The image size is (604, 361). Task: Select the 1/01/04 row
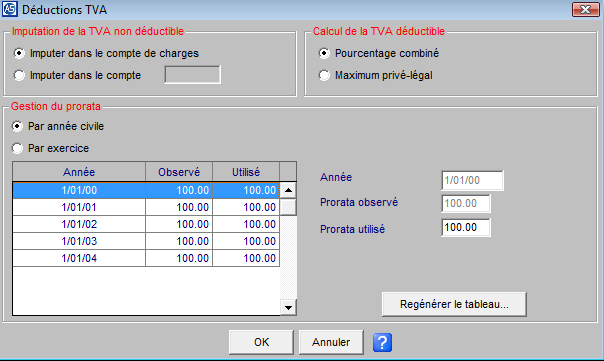146,258
